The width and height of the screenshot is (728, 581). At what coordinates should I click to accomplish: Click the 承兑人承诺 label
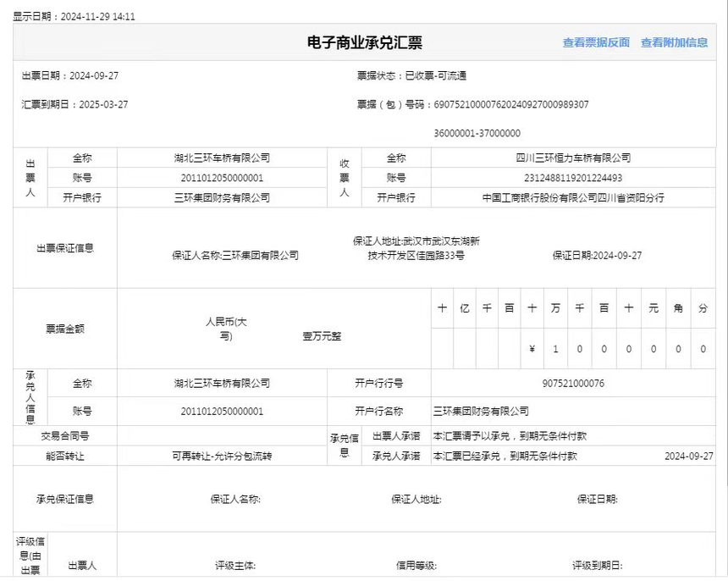[x=396, y=456]
